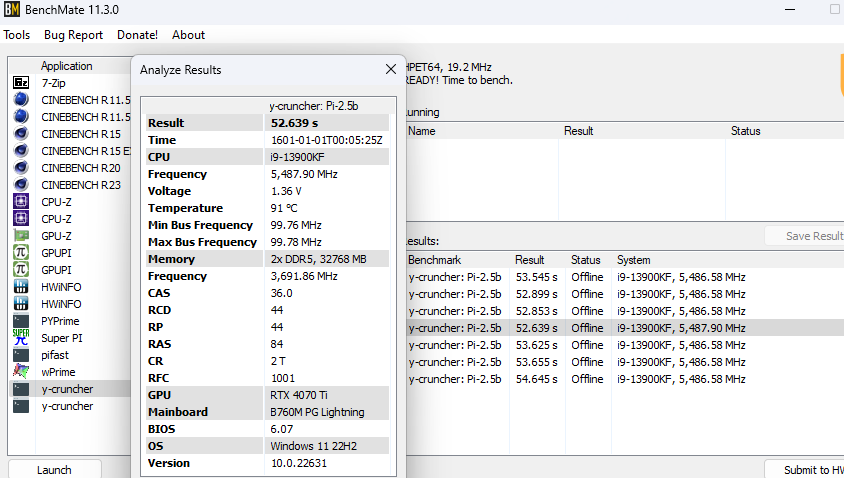
Task: Click the 'y-cruncher: Pi-2.5b' dialog header
Action: 314,106
